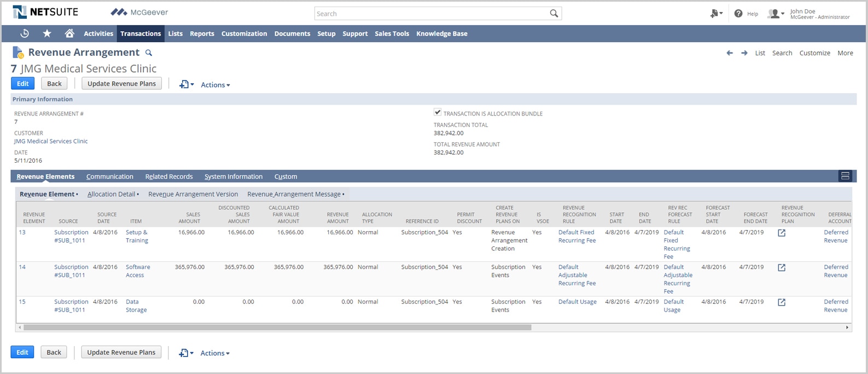Go to previous record with the left arrow
Image resolution: width=868 pixels, height=374 pixels.
point(730,53)
